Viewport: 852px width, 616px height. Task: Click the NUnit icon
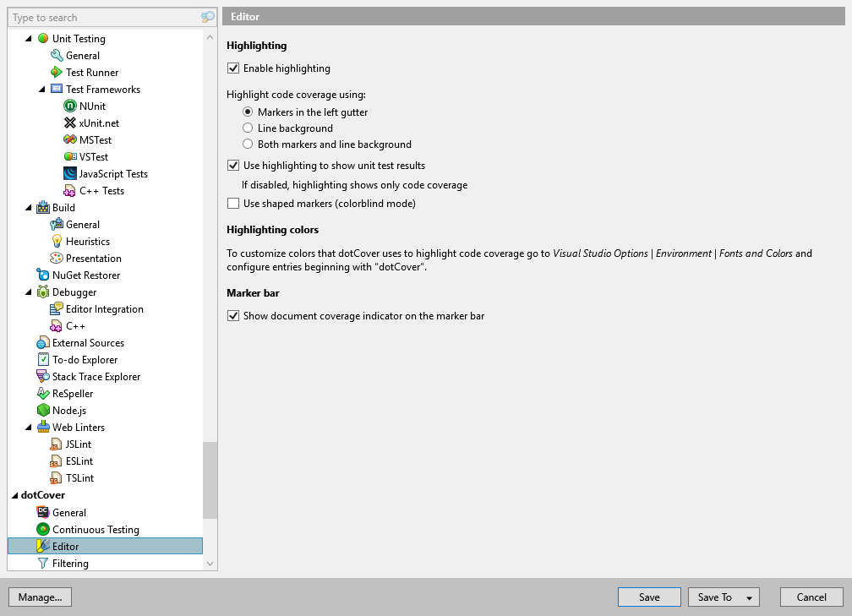tap(70, 106)
